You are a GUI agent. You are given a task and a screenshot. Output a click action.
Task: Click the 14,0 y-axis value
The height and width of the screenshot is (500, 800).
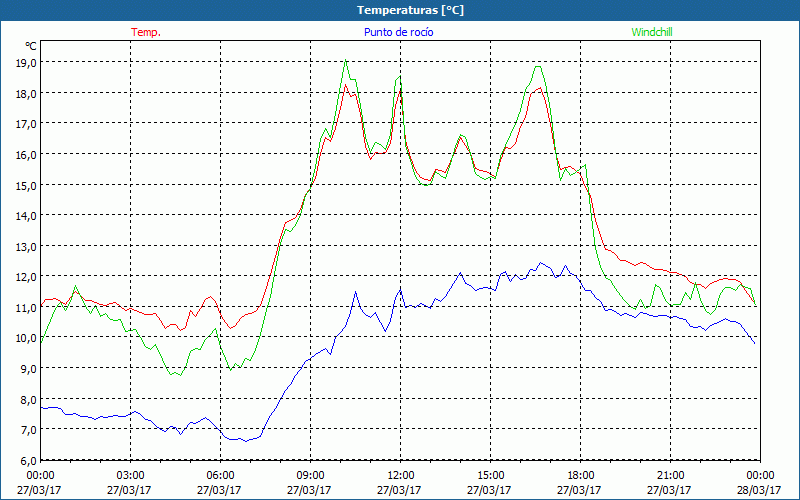tap(27, 216)
